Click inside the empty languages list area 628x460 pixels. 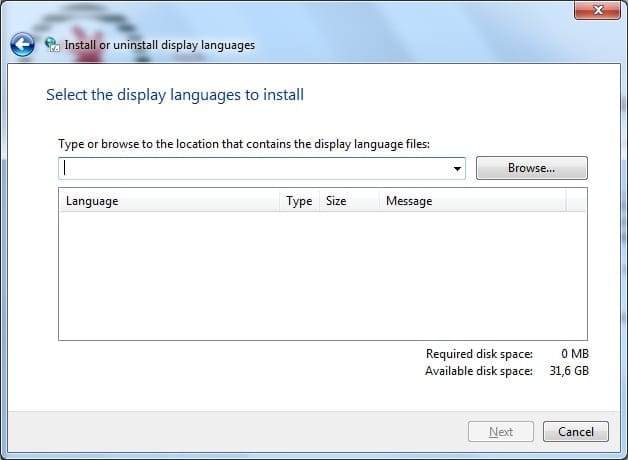(322, 277)
